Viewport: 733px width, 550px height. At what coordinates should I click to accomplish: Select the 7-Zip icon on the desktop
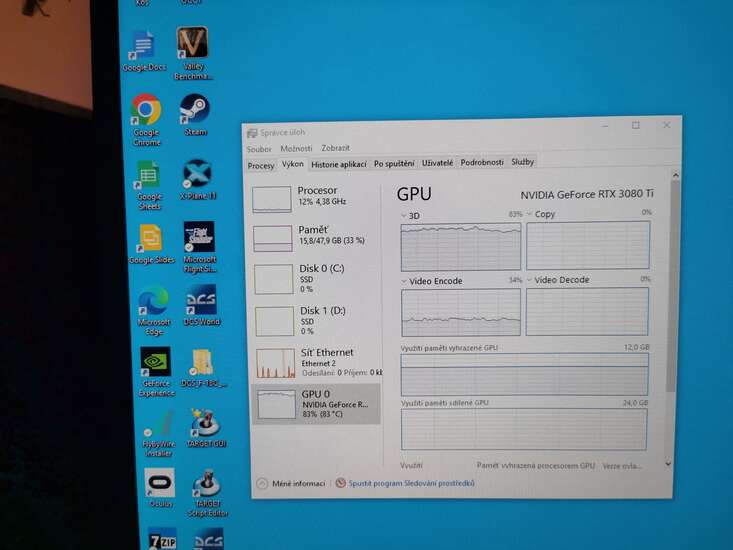click(163, 538)
